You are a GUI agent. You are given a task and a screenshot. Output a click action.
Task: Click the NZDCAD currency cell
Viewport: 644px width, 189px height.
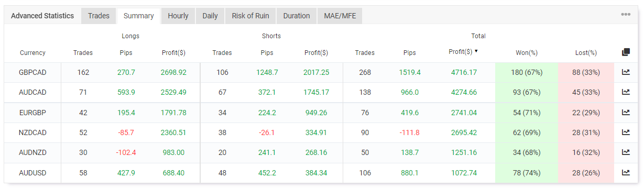tap(32, 132)
